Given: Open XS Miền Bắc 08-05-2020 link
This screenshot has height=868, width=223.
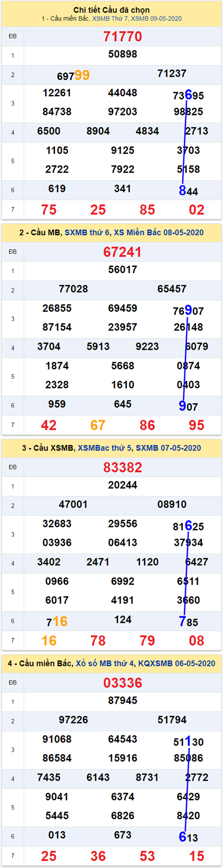Looking at the screenshot, I should tap(158, 233).
